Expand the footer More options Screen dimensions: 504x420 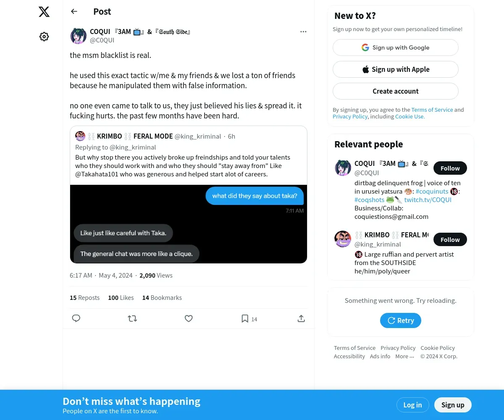point(405,356)
